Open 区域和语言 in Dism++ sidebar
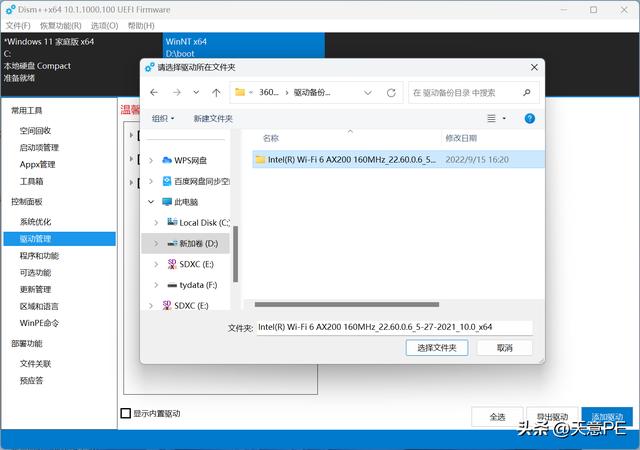The image size is (640, 450). (39, 306)
